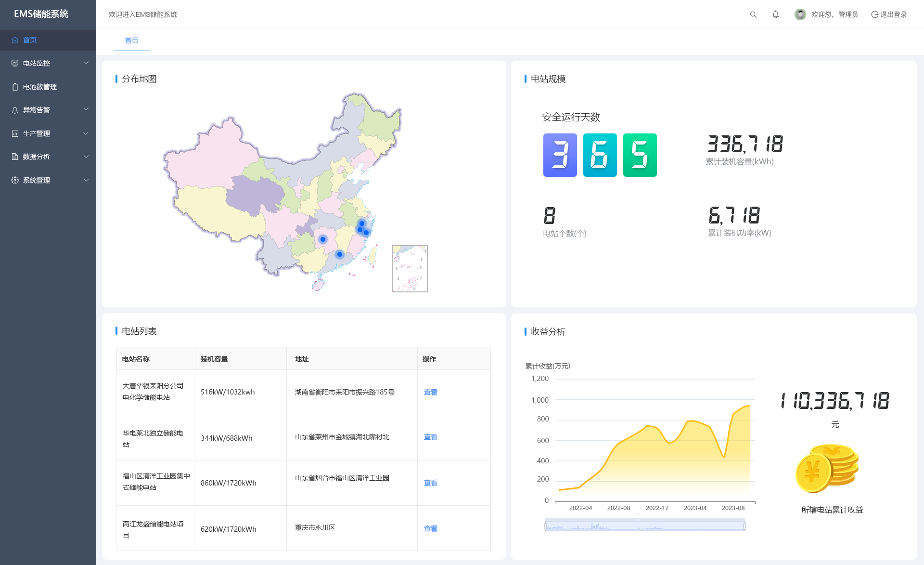924x565 pixels.
Task: Expand the 电站监控 submenu chevron
Action: click(x=86, y=63)
